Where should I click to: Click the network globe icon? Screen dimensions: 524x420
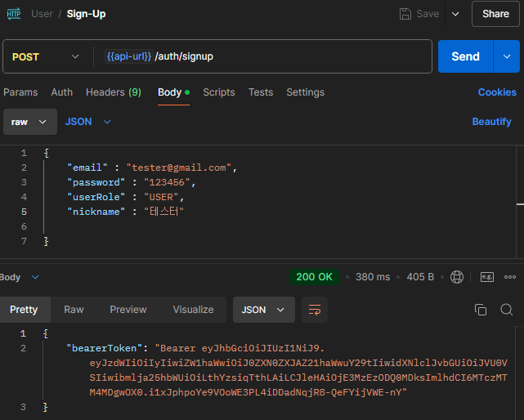tap(456, 277)
